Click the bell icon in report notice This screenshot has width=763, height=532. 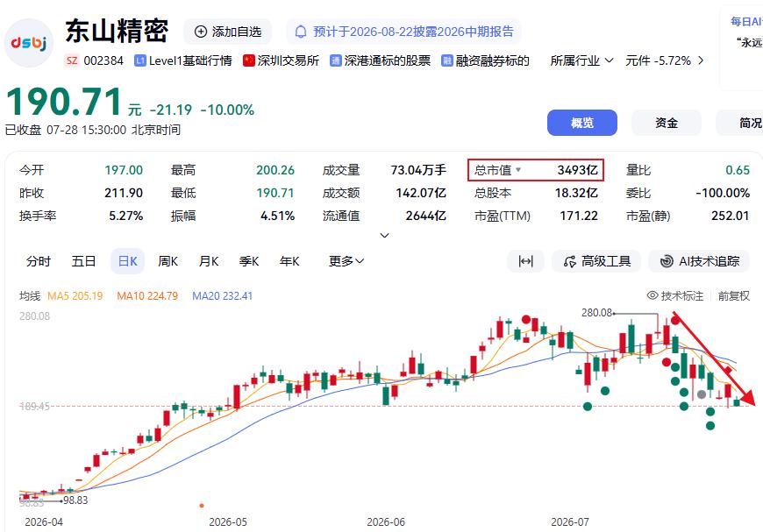301,32
